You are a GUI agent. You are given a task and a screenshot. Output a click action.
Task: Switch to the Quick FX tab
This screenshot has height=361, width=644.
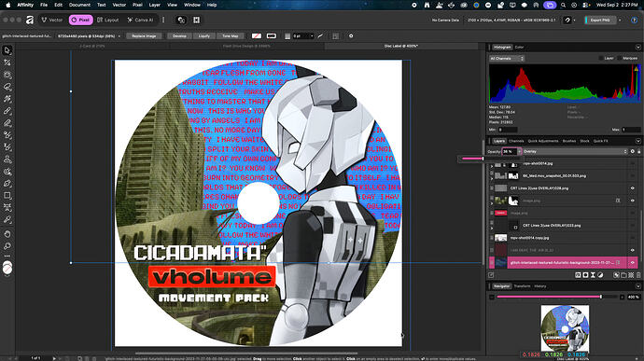point(600,141)
